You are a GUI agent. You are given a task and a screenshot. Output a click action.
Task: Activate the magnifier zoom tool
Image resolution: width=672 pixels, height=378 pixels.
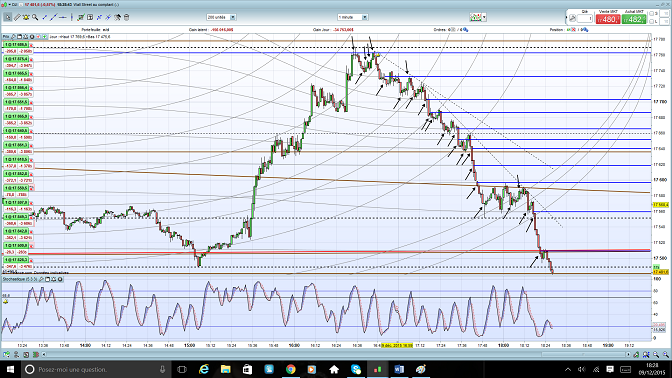(35, 17)
